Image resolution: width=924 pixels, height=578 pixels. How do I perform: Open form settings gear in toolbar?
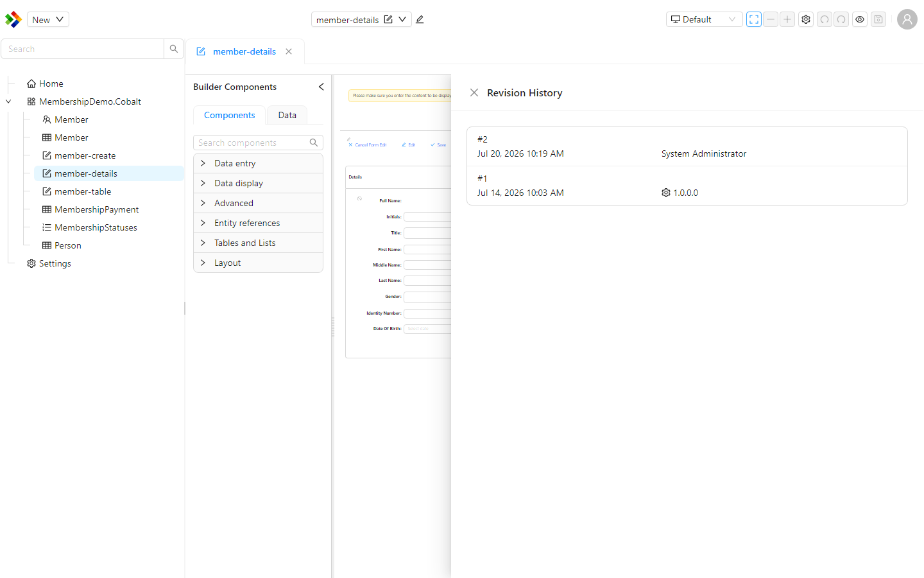pyautogui.click(x=806, y=19)
